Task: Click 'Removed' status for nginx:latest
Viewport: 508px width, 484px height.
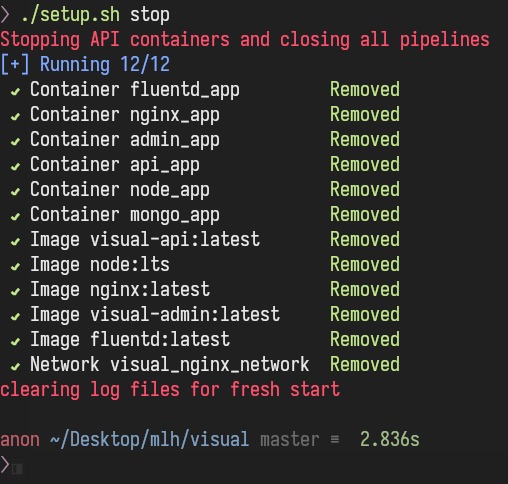Action: (365, 289)
